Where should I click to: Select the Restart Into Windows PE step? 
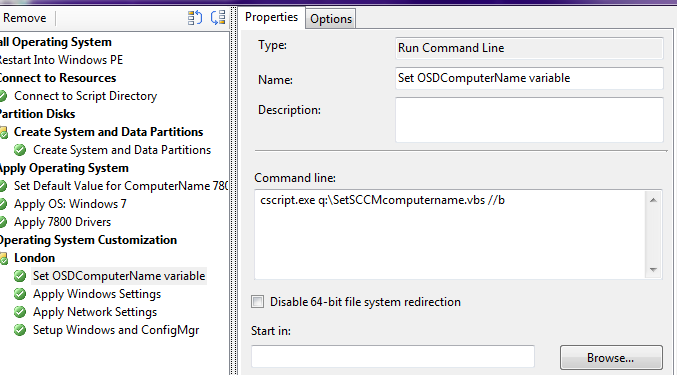pyautogui.click(x=61, y=60)
